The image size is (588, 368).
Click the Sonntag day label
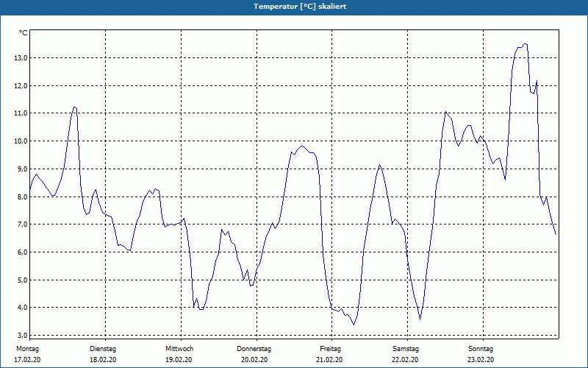[x=481, y=349]
